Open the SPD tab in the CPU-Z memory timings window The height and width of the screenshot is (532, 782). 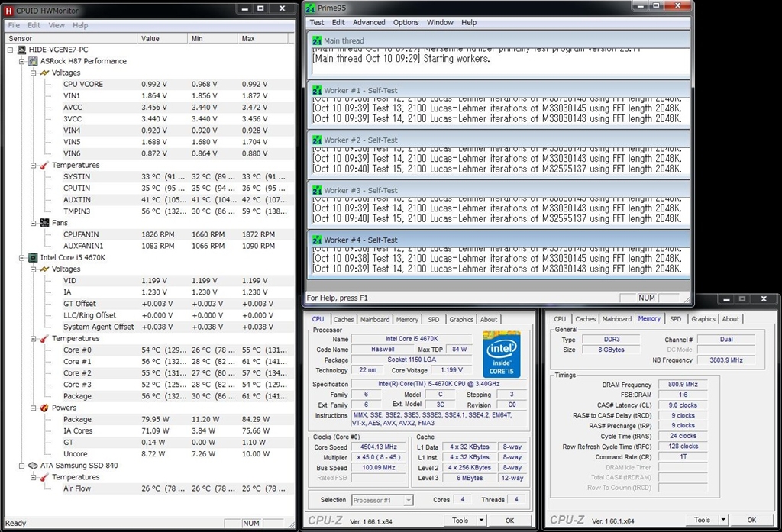click(x=675, y=319)
